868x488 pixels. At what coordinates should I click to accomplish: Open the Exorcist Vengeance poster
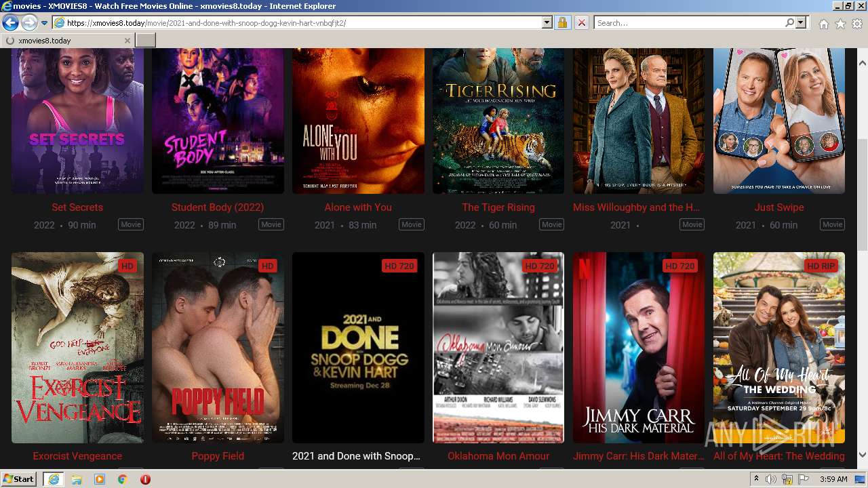pyautogui.click(x=77, y=348)
